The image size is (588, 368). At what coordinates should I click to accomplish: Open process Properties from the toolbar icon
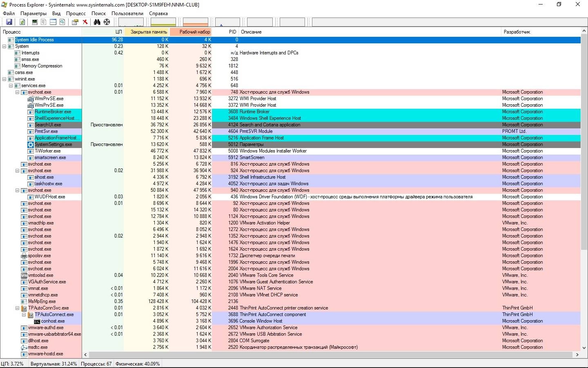tap(75, 22)
